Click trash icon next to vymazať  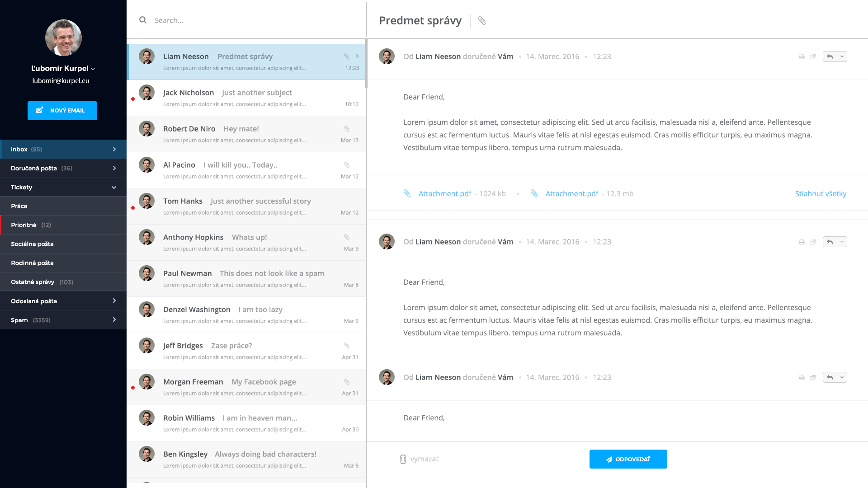403,459
